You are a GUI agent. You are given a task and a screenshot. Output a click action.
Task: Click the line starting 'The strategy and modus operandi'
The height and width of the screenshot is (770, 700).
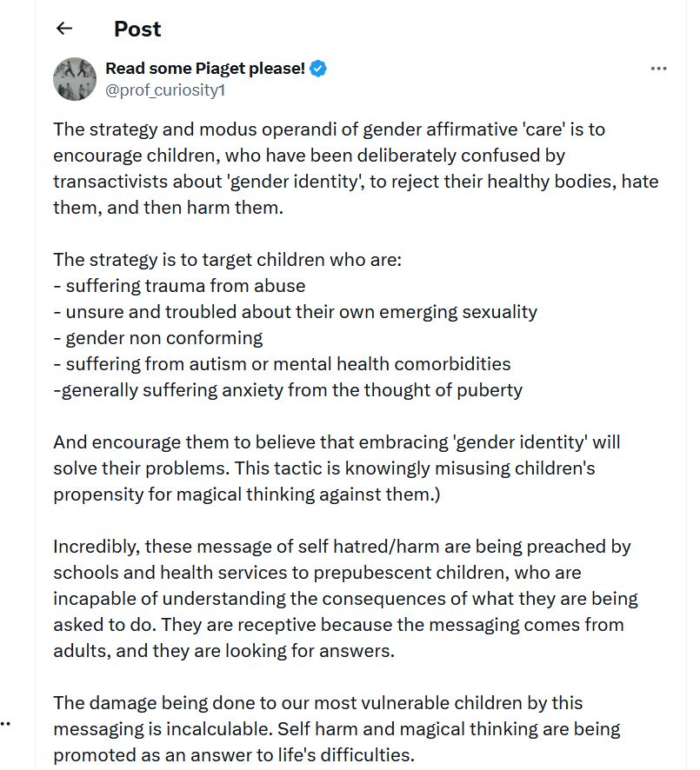(x=329, y=129)
